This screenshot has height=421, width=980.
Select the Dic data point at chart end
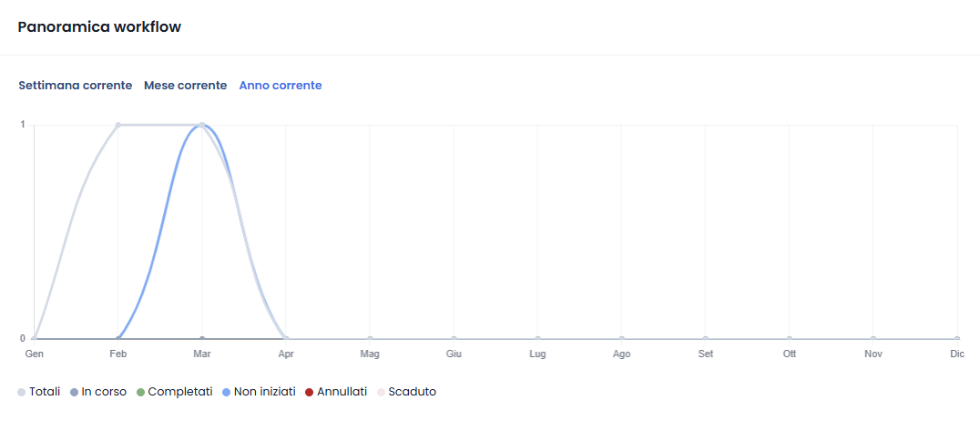click(957, 339)
